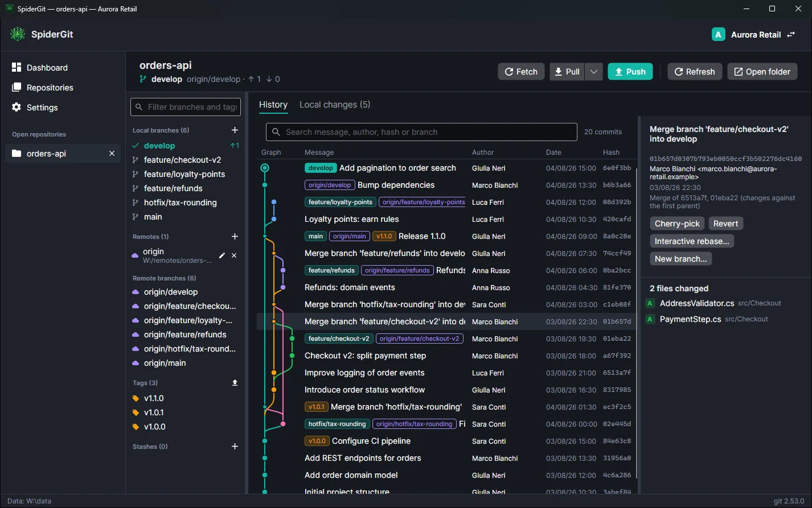Remove the origin remote

233,255
